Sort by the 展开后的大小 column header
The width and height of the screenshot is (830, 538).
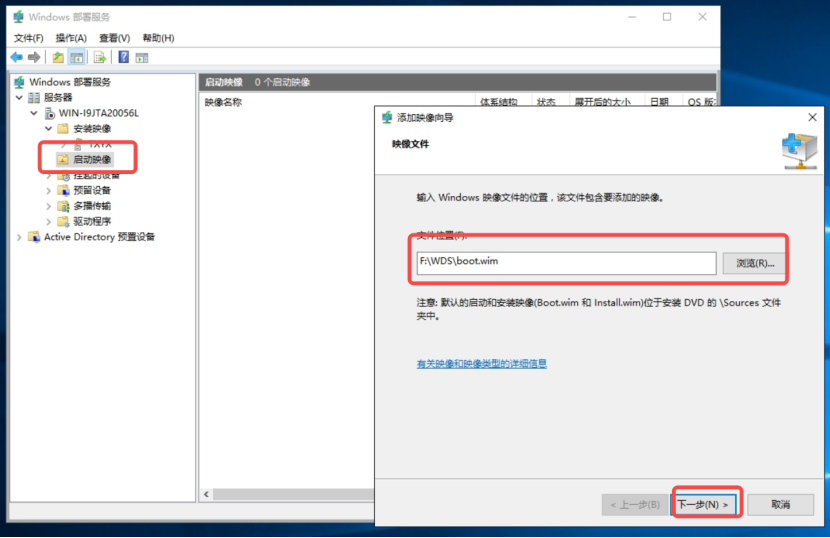603,102
